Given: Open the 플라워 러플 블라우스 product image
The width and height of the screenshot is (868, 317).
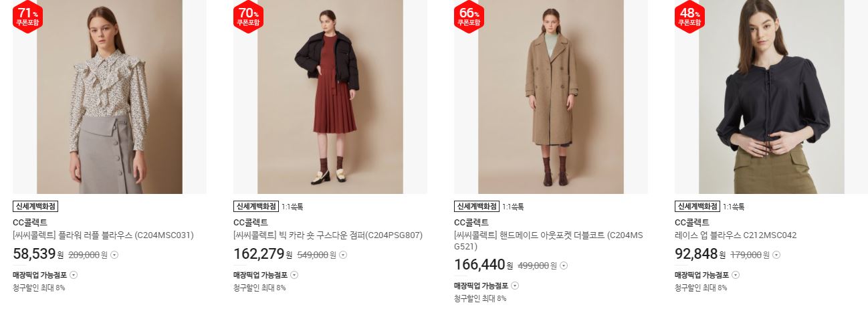Looking at the screenshot, I should (110, 97).
